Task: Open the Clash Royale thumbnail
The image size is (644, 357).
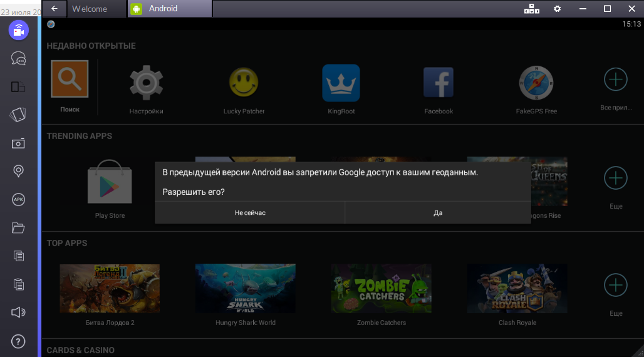Action: (517, 288)
